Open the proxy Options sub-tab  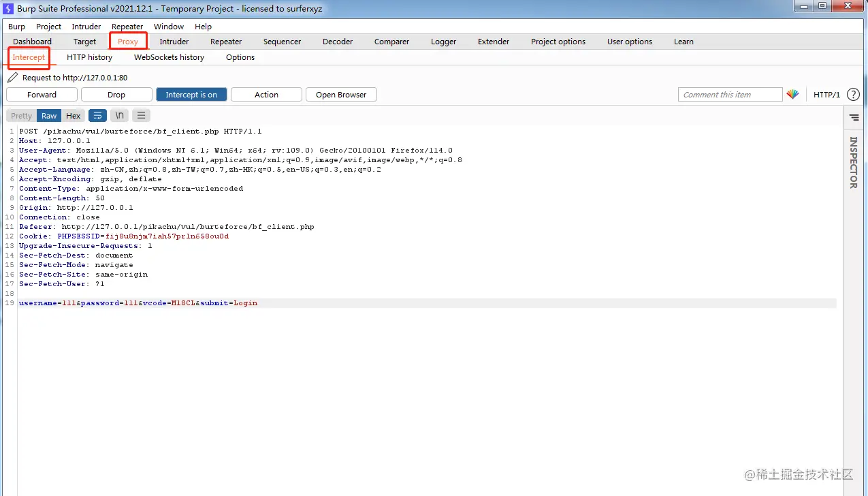pos(240,57)
